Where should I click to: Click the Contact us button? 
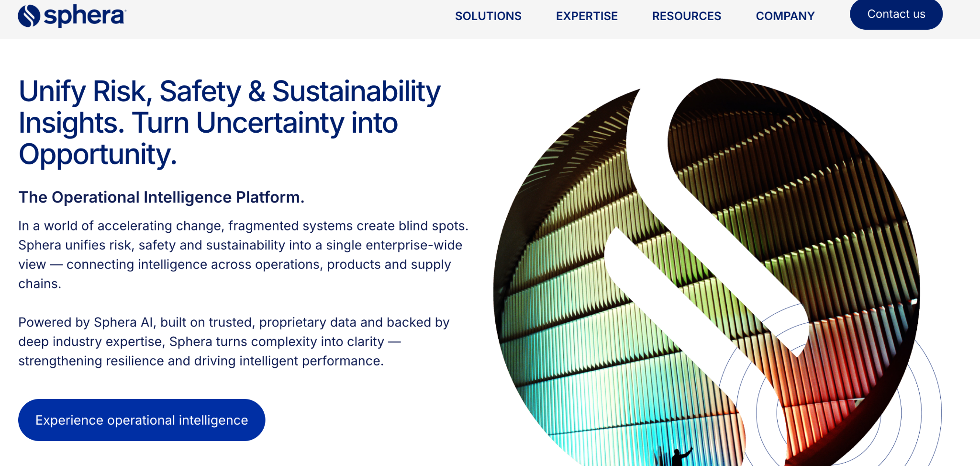coord(896,14)
